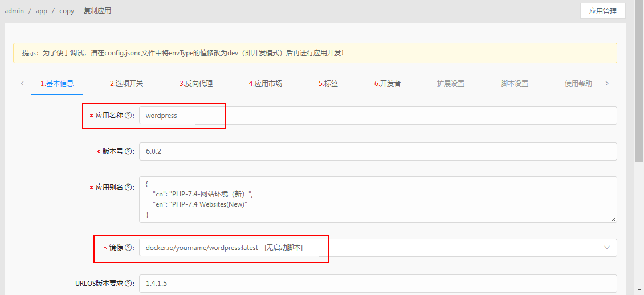Click the 应用管理 button
Viewport: 644px width, 295px height.
click(602, 11)
